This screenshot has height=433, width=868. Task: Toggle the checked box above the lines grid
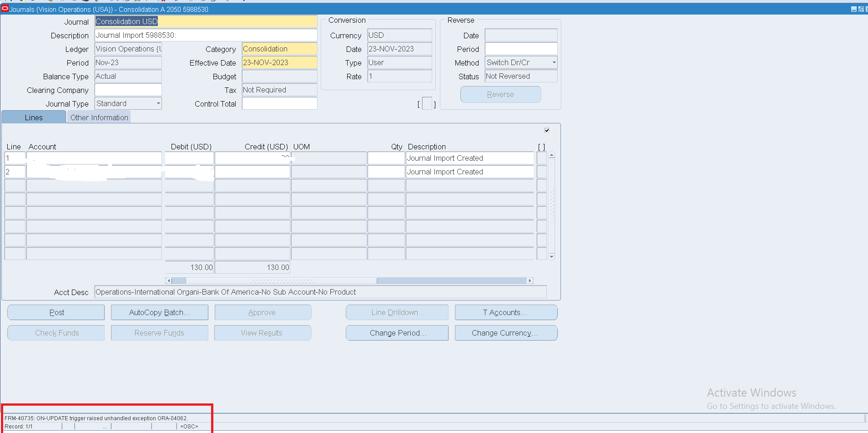point(547,131)
